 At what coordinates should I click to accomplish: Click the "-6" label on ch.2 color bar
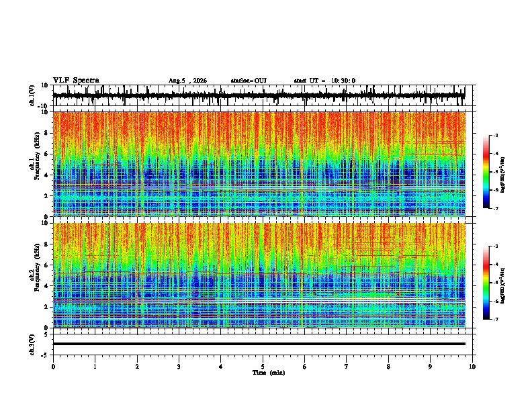pos(496,301)
